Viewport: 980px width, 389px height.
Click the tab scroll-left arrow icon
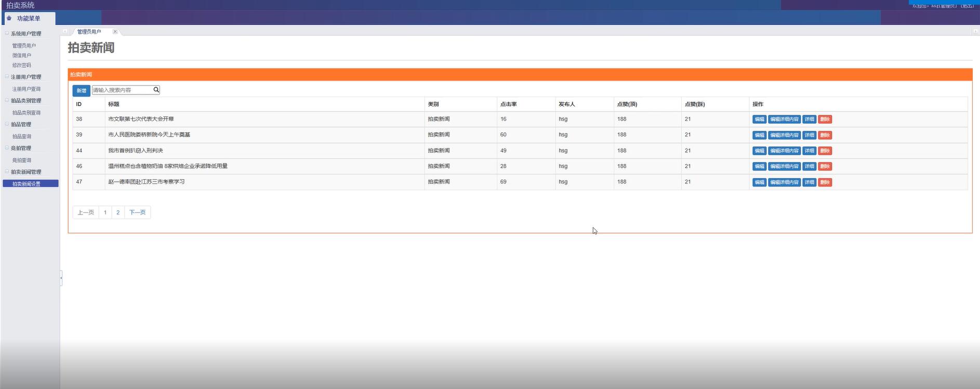point(64,32)
